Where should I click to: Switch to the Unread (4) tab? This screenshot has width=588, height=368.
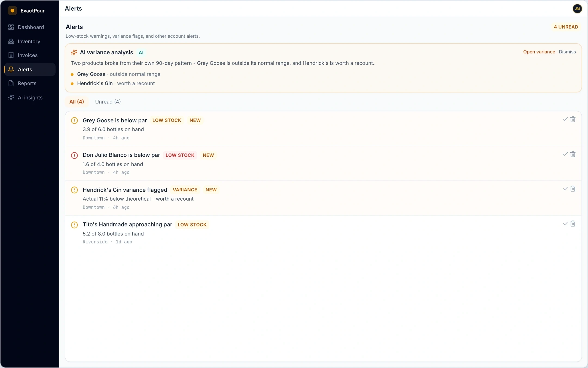pos(108,102)
